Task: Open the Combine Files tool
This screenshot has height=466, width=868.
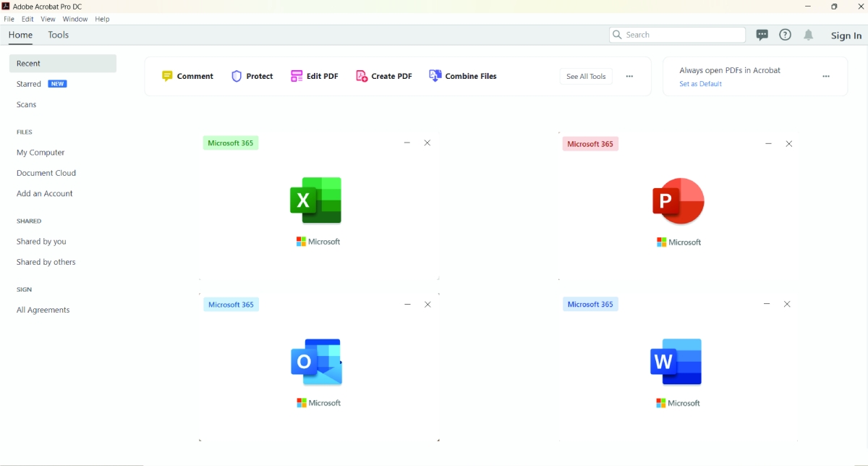Action: point(463,76)
